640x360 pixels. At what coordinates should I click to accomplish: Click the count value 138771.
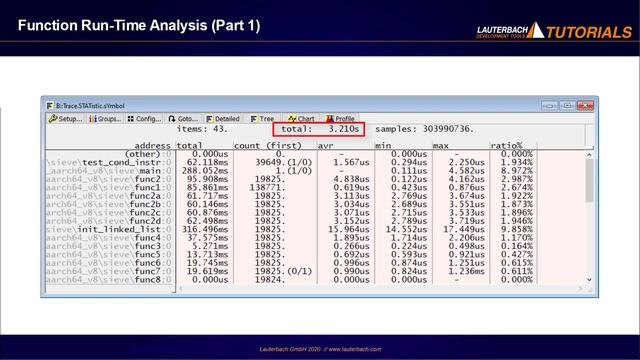tap(267, 187)
